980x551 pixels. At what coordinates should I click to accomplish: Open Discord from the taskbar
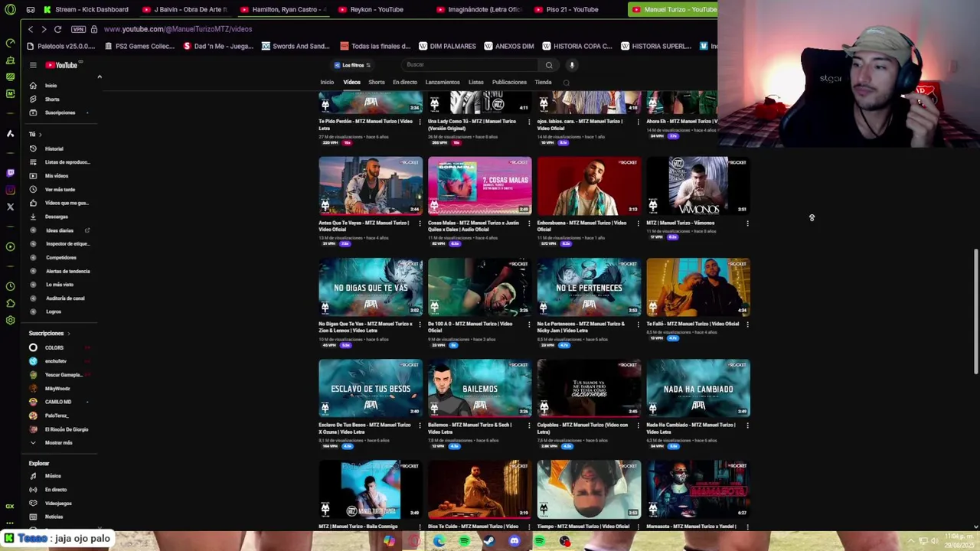coord(514,541)
